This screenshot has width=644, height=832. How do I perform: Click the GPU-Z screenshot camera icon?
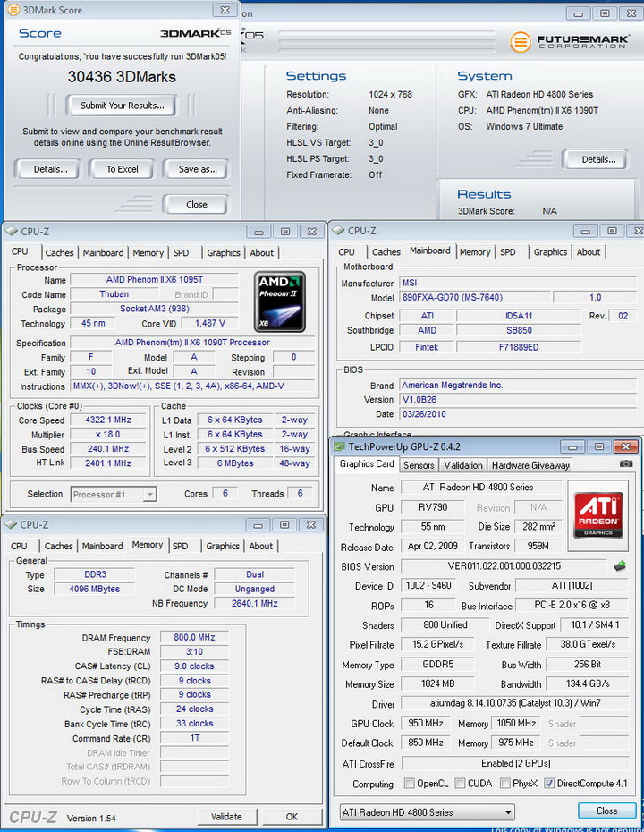(x=626, y=463)
